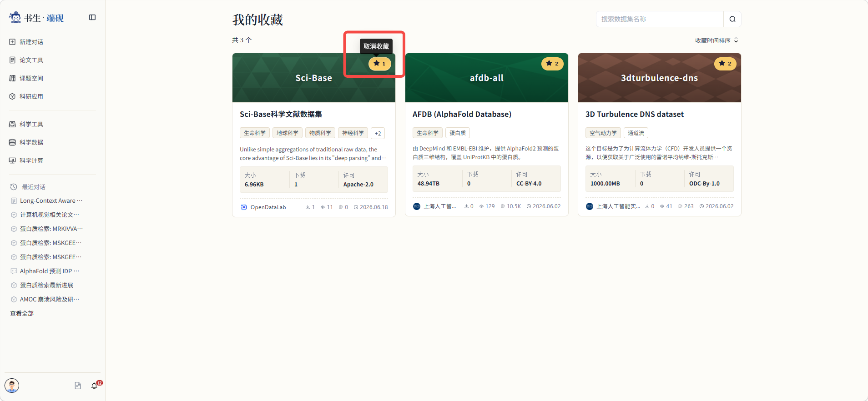Click the 物质科学 tag
This screenshot has width=868, height=401.
pos(320,133)
